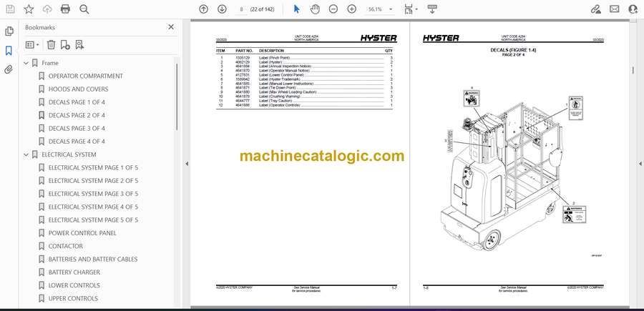Delete the selected bookmark trash icon
Image resolution: width=644 pixels, height=311 pixels.
coord(51,45)
